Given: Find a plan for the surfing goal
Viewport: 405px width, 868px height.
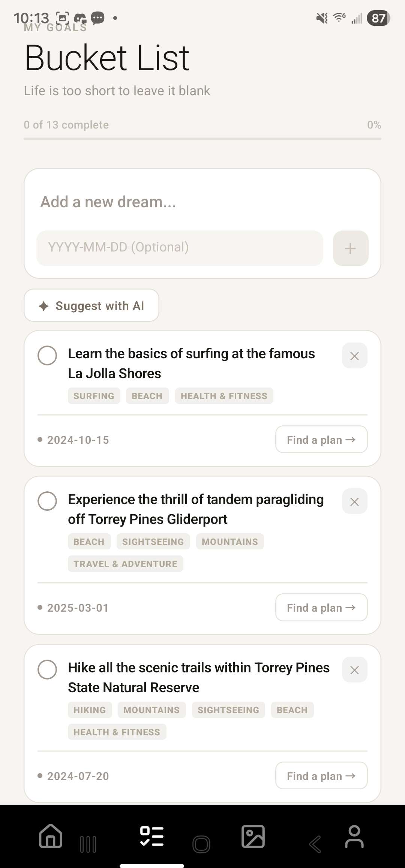Looking at the screenshot, I should pos(321,439).
